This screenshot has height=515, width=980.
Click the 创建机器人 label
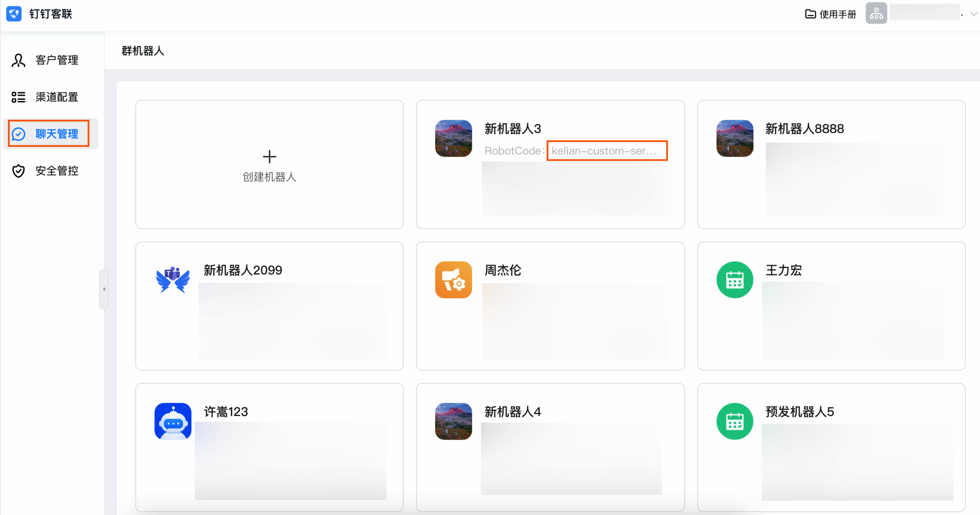tap(269, 177)
